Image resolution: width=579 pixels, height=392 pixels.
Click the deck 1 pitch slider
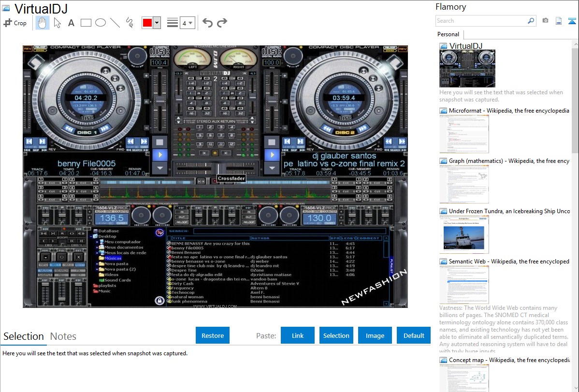pos(160,100)
